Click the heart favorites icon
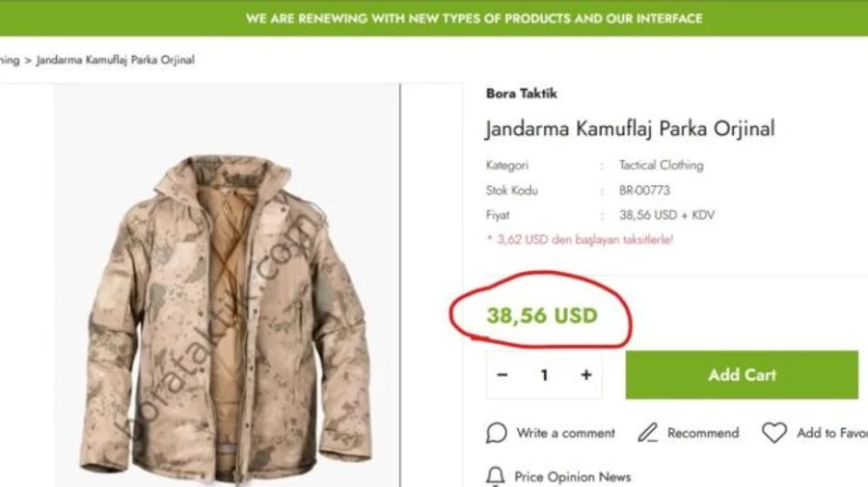This screenshot has height=487, width=868. click(774, 433)
